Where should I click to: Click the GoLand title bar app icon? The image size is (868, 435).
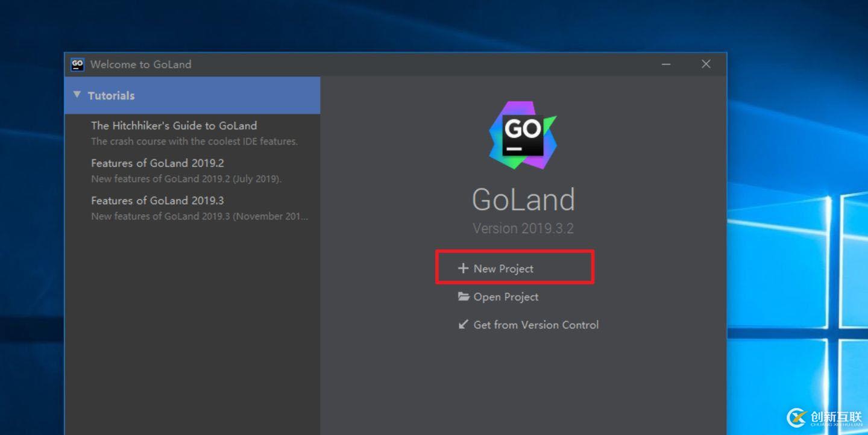pos(77,64)
